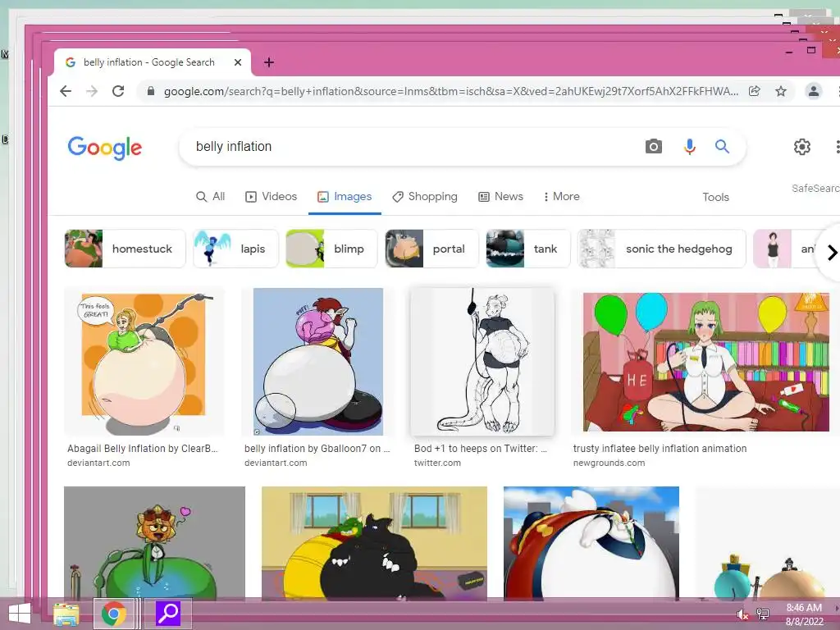Screen dimensions: 840x630
Task: Click the newgrounds.com source text
Action: coord(609,463)
